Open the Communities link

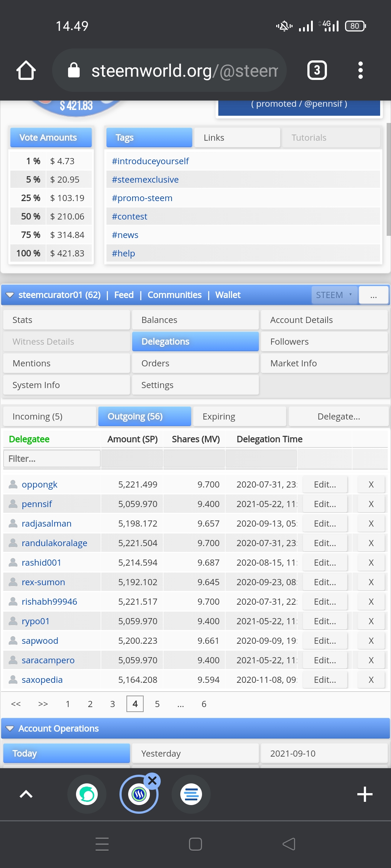coord(175,295)
